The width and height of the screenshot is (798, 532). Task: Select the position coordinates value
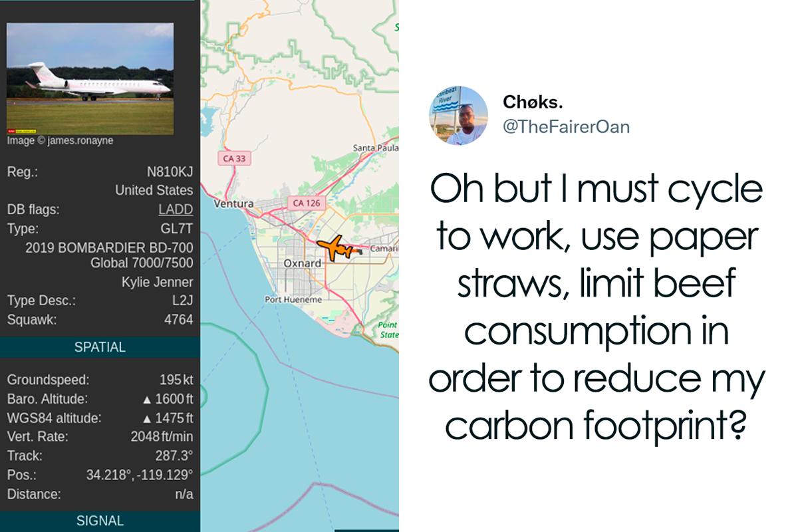pyautogui.click(x=140, y=475)
